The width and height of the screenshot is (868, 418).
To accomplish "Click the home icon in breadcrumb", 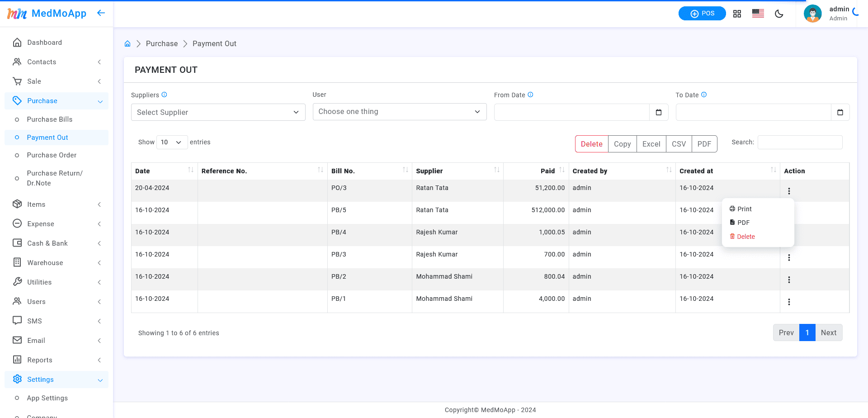I will [127, 44].
